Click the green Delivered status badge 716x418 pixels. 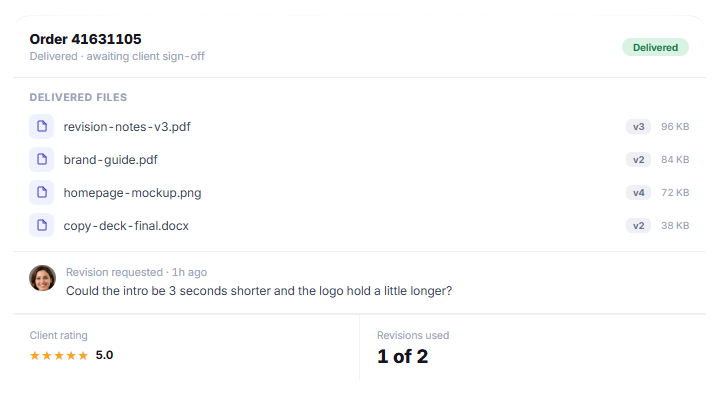655,47
